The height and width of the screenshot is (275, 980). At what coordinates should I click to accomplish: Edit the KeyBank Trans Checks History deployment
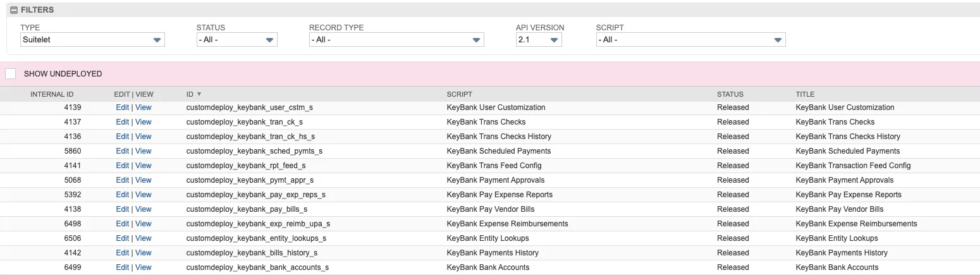pos(122,137)
